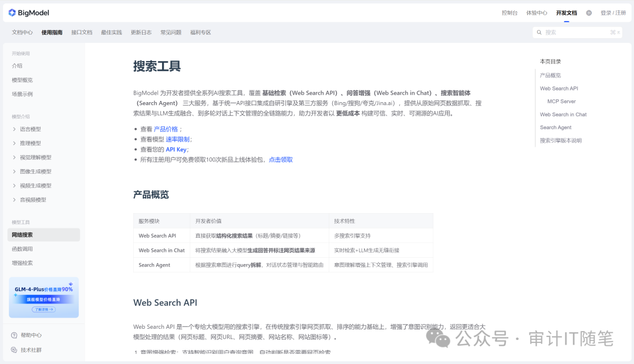Open 技术社群 community icon
Screen dimensions: 634x364
(14, 350)
